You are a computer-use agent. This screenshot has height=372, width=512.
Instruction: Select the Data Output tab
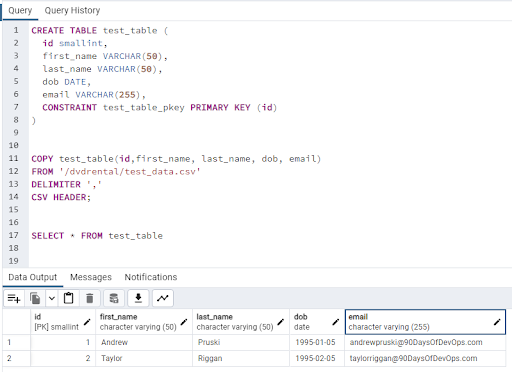point(33,277)
